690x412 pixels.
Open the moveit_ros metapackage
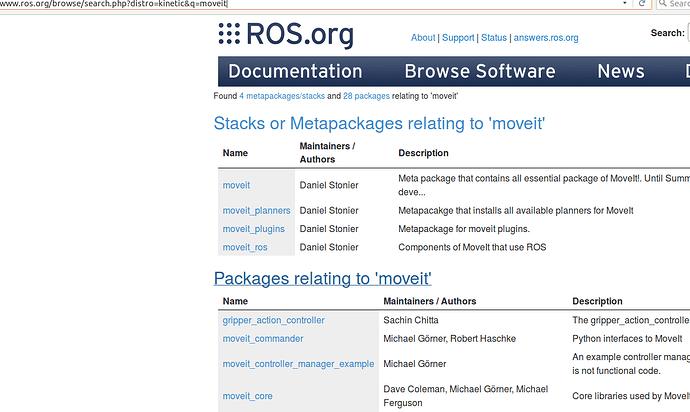245,247
